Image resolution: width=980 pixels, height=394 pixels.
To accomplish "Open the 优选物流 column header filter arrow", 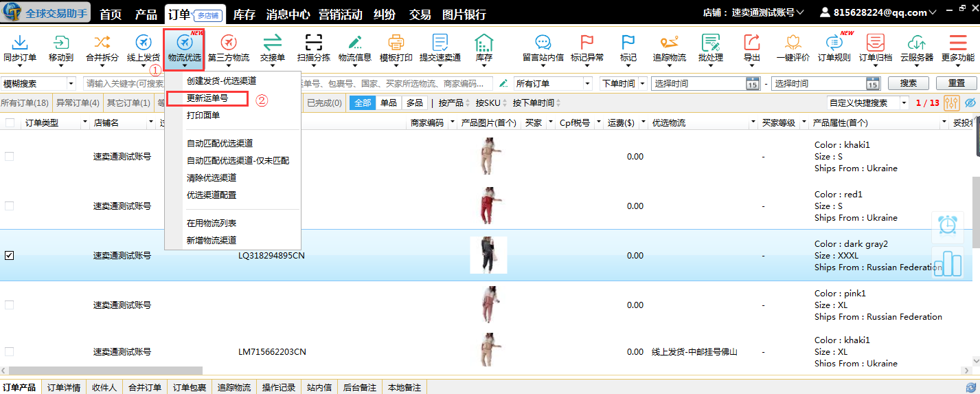I will tap(752, 123).
